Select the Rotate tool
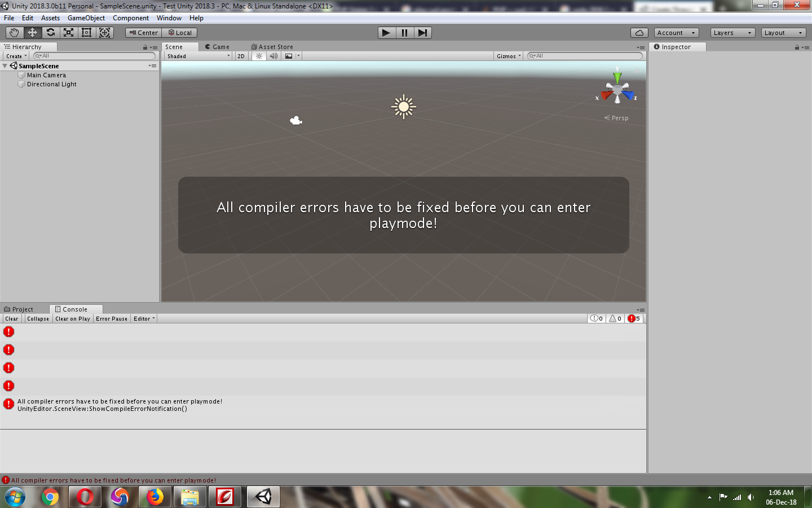The width and height of the screenshot is (812, 508). pos(50,32)
